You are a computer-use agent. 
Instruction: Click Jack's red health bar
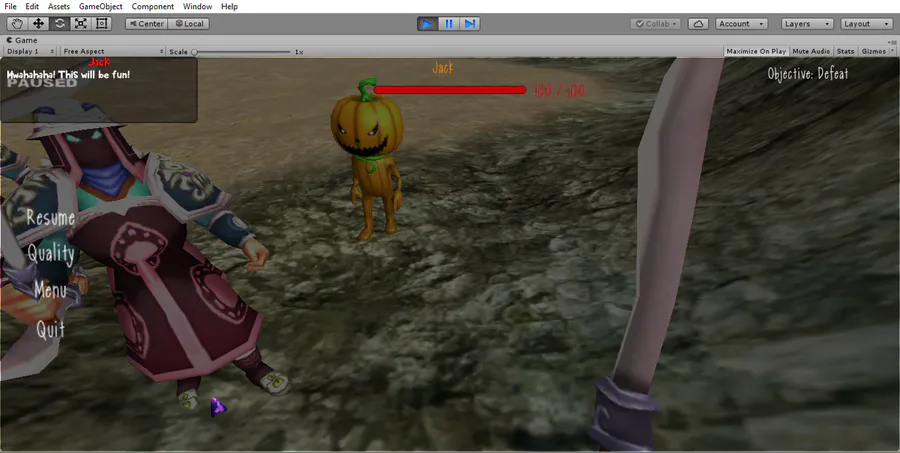click(450, 90)
